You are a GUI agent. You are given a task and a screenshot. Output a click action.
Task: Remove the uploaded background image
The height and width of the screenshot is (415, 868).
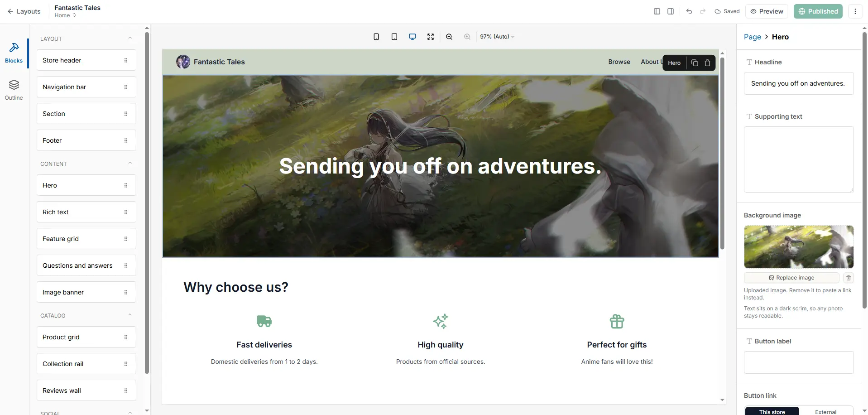[x=849, y=278]
